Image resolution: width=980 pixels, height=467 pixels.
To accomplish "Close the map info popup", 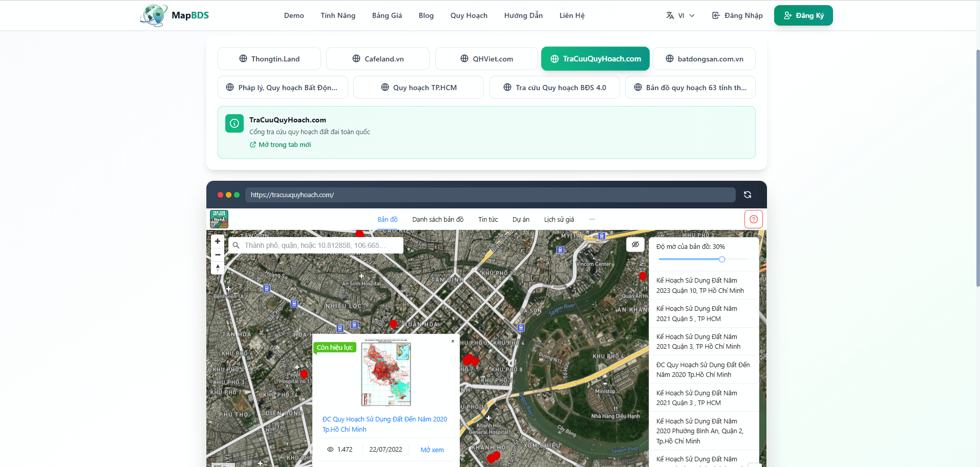I will 453,341.
